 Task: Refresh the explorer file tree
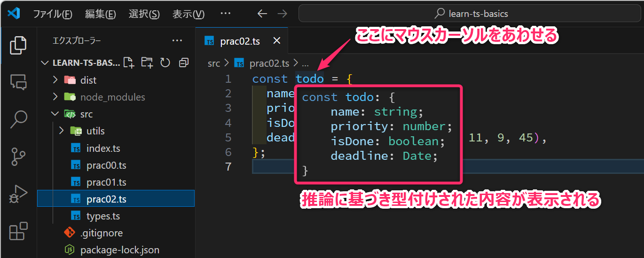(165, 63)
